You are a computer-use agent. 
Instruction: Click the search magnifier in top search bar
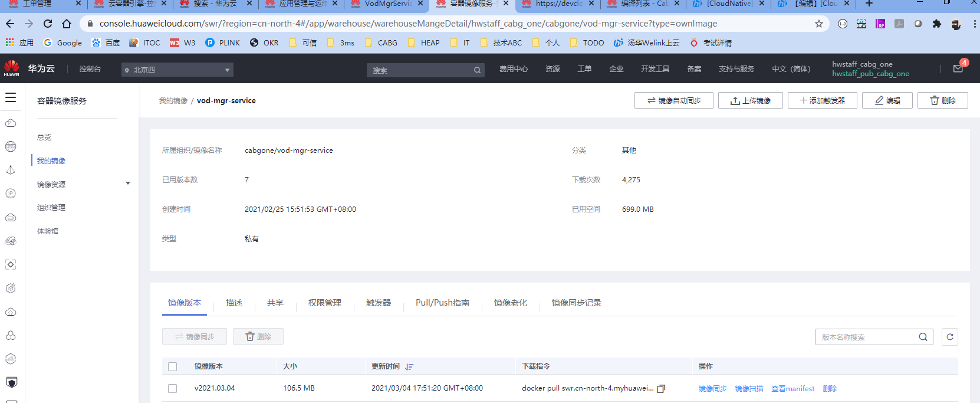(477, 70)
